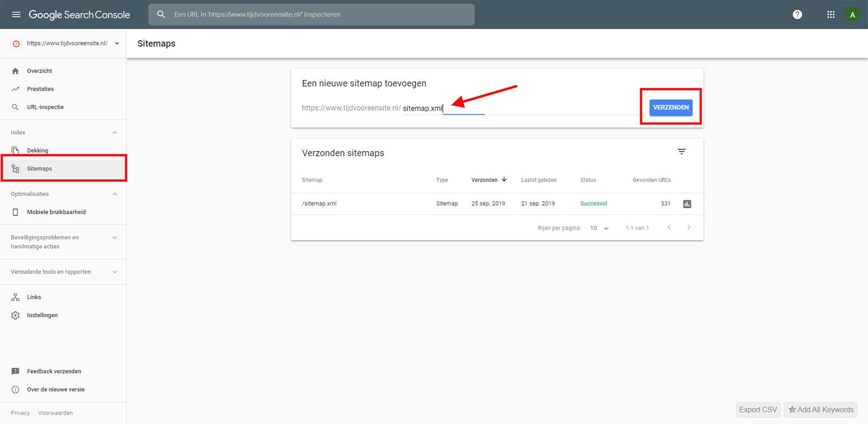Click the Gevonden URL's column header
The height and width of the screenshot is (424, 868).
(x=652, y=180)
